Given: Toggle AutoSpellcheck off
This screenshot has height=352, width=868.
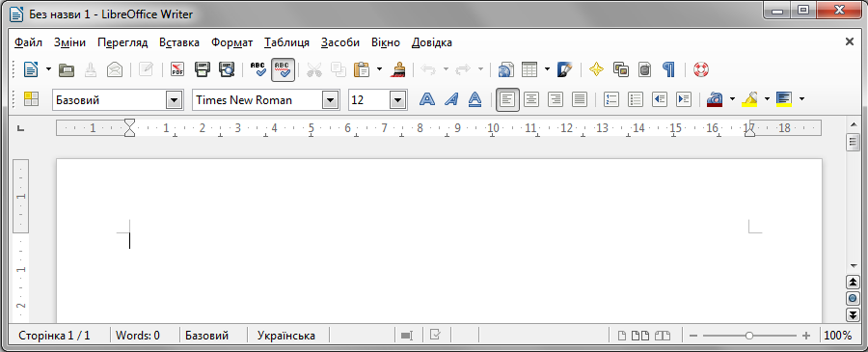Looking at the screenshot, I should pyautogui.click(x=283, y=69).
